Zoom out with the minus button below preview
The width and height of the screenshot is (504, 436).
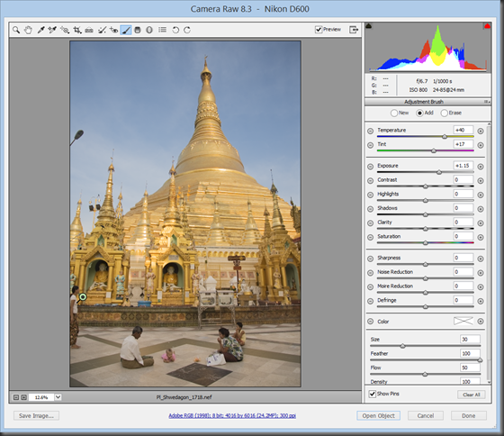[16, 397]
